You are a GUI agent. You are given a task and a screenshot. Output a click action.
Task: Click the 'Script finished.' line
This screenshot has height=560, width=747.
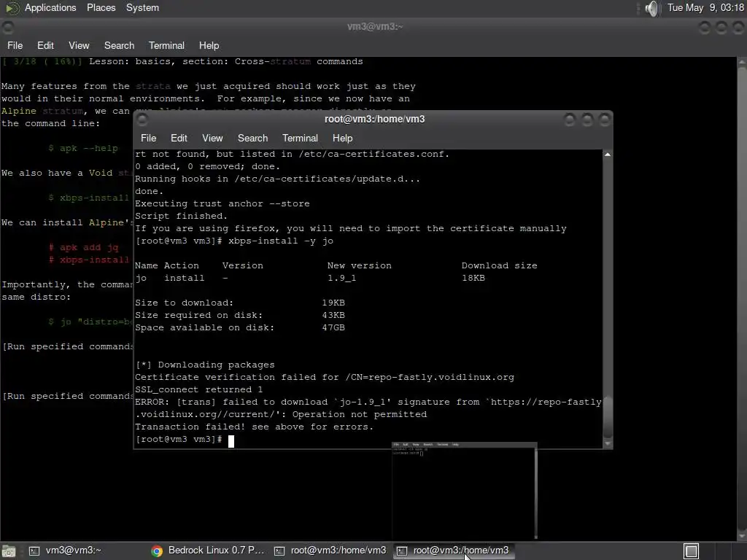tap(181, 216)
